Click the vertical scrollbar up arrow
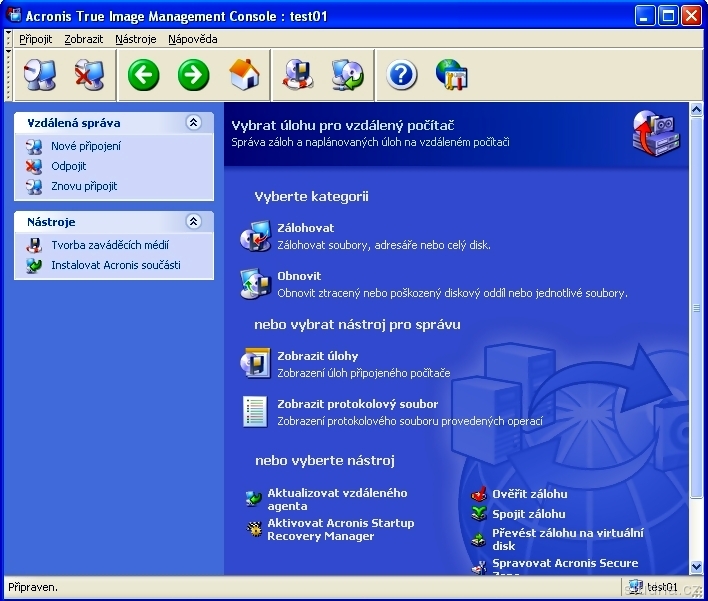 click(696, 109)
